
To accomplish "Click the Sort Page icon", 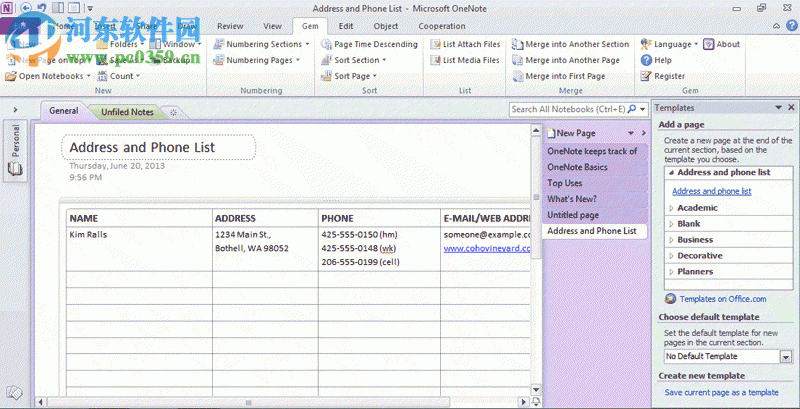I will pyautogui.click(x=327, y=76).
